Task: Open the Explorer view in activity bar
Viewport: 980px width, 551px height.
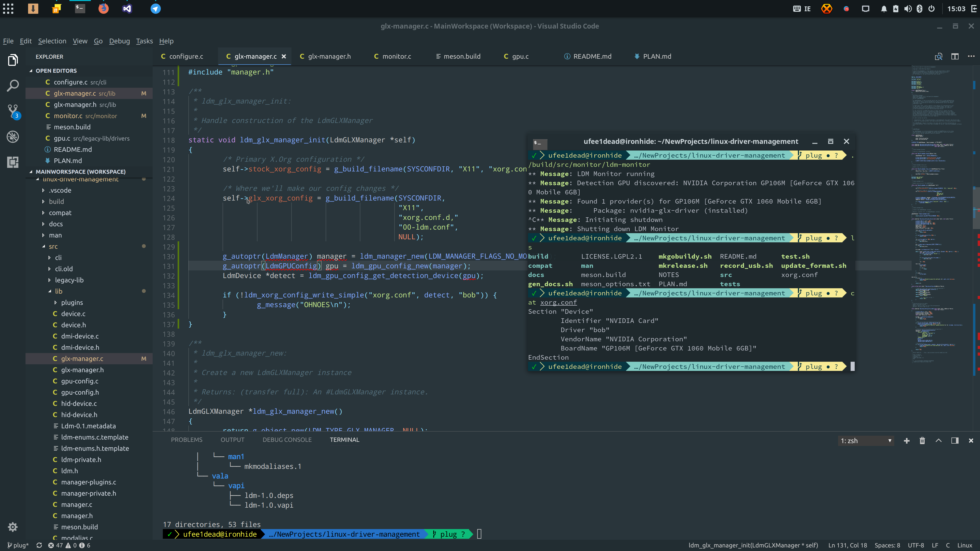Action: tap(13, 60)
